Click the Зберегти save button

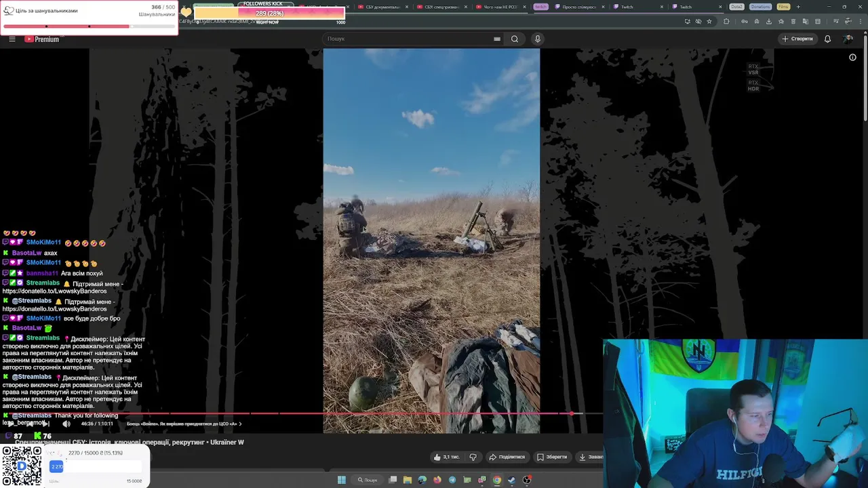552,457
